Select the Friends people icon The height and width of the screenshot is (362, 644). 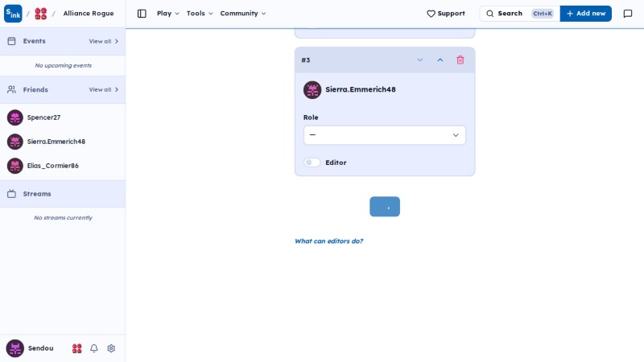tap(11, 89)
